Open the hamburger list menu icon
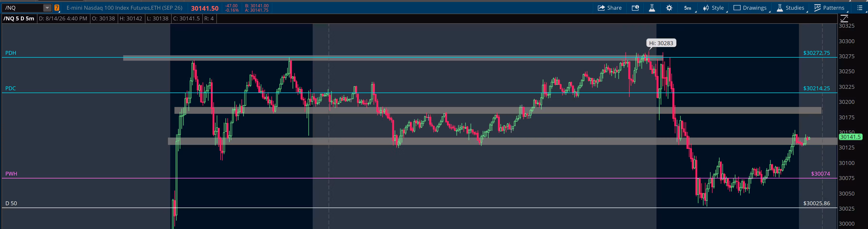The height and width of the screenshot is (229, 868). click(x=859, y=8)
